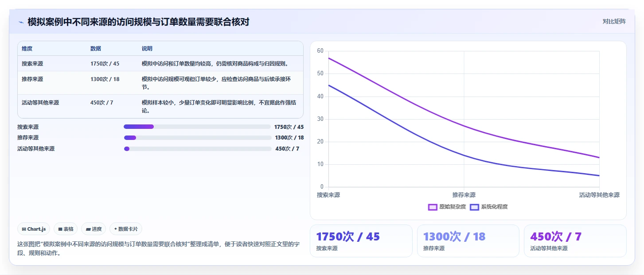Select the 表格 tag chip
644x275 pixels.
click(x=66, y=229)
